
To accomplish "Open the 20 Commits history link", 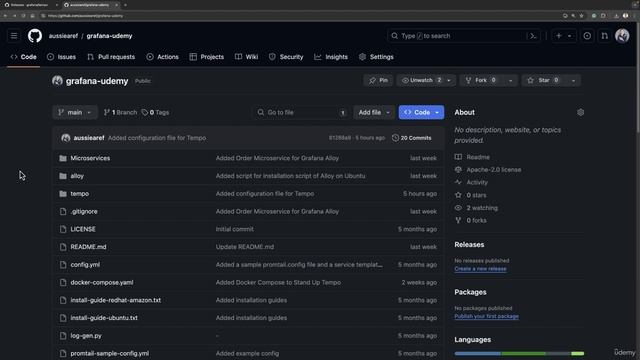I will point(411,138).
